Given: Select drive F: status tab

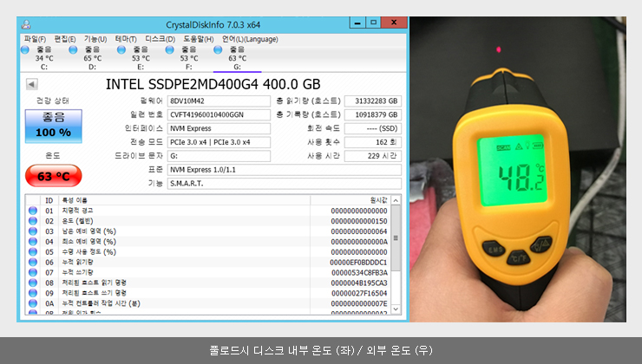Looking at the screenshot, I should (189, 58).
